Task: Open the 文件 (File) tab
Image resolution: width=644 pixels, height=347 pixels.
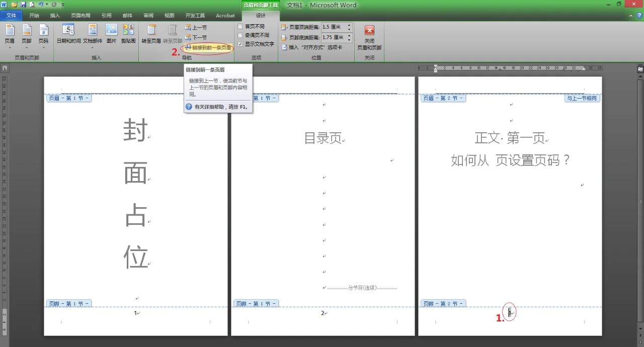Action: 11,16
